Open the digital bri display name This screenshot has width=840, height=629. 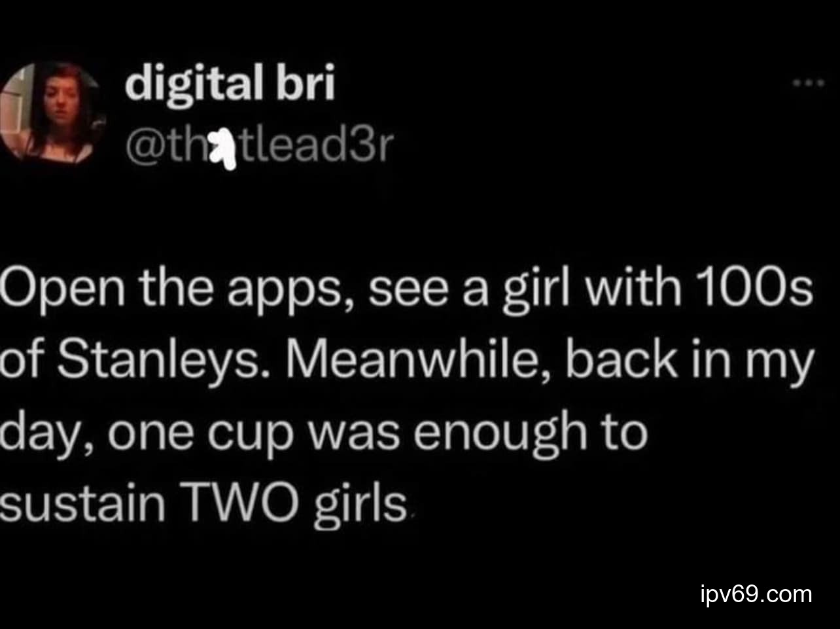(230, 84)
